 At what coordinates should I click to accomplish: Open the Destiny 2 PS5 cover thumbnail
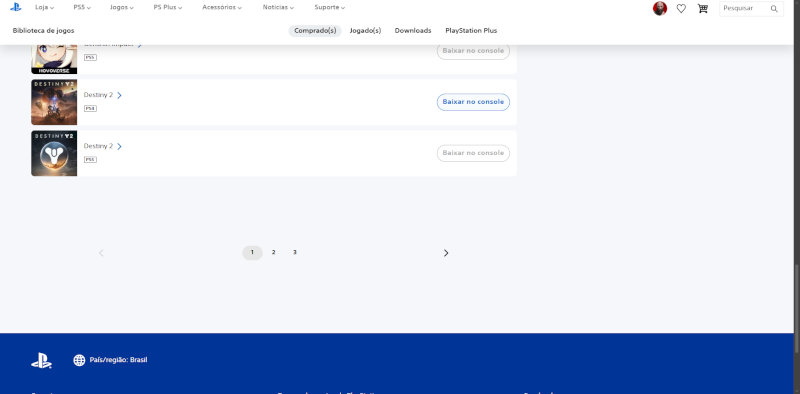54,153
